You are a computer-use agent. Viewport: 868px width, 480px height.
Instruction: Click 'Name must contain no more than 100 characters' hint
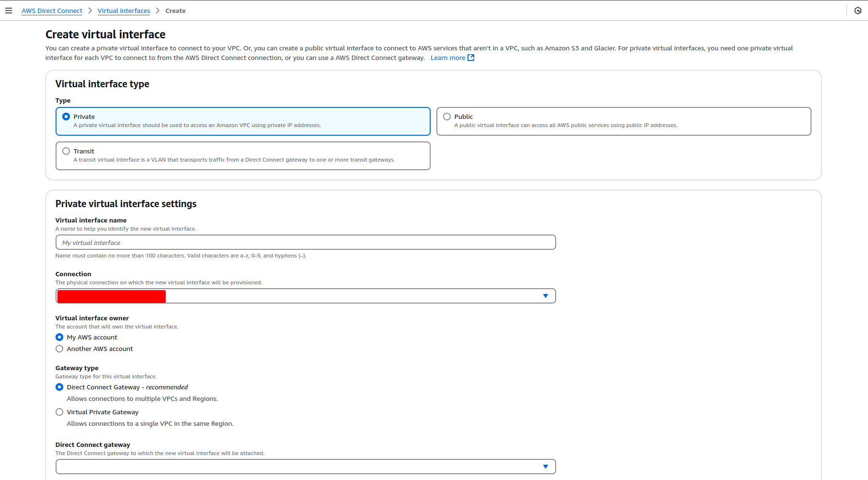[x=181, y=256]
